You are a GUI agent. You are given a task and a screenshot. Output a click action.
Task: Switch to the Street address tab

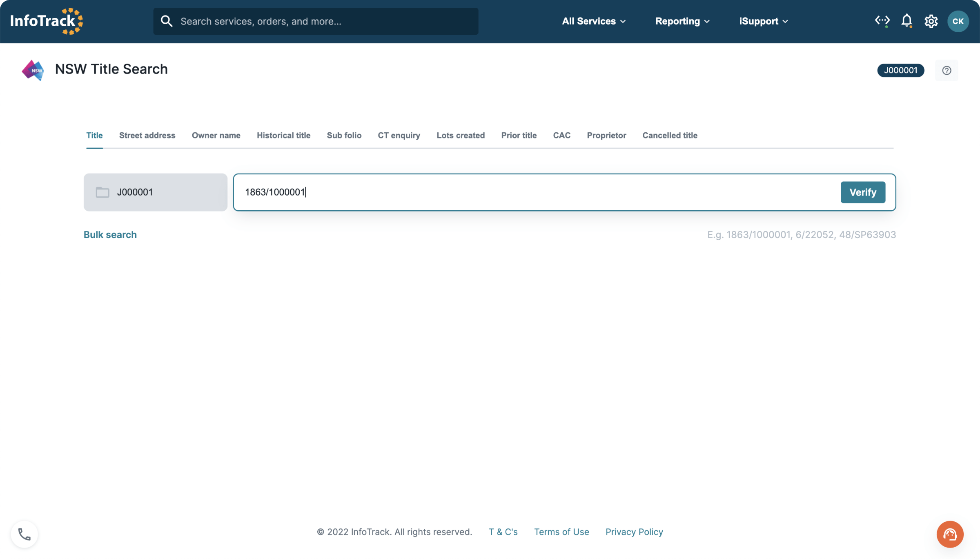pos(147,136)
